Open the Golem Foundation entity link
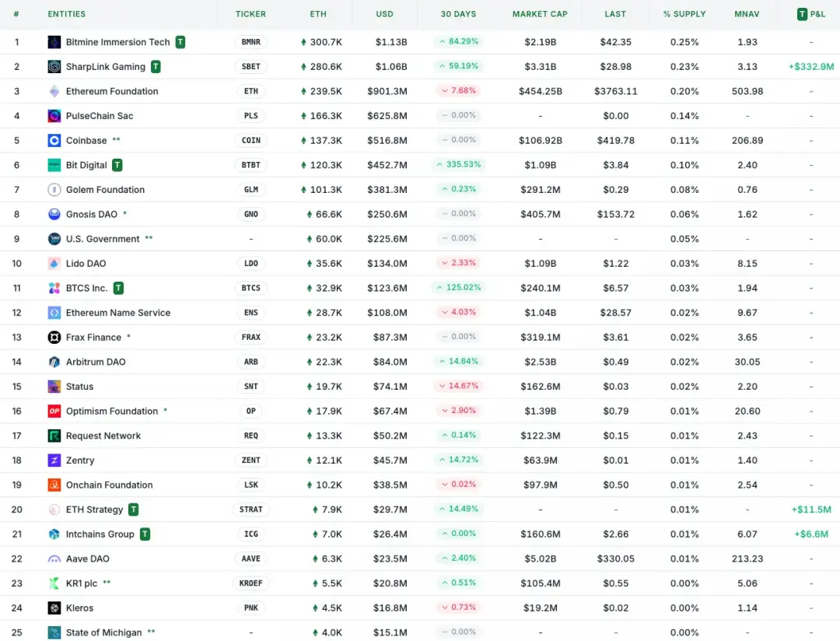The height and width of the screenshot is (641, 840). (x=105, y=190)
